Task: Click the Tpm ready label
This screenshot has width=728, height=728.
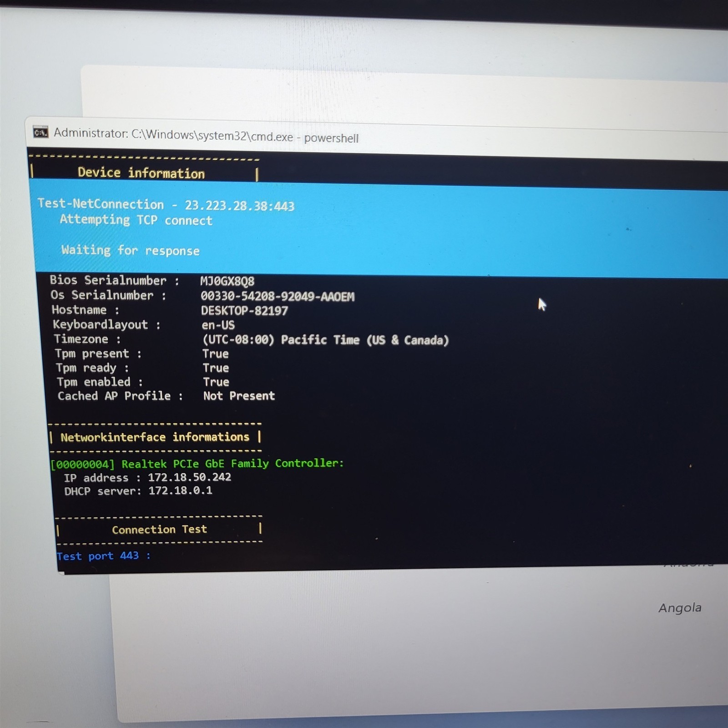Action: [92, 368]
